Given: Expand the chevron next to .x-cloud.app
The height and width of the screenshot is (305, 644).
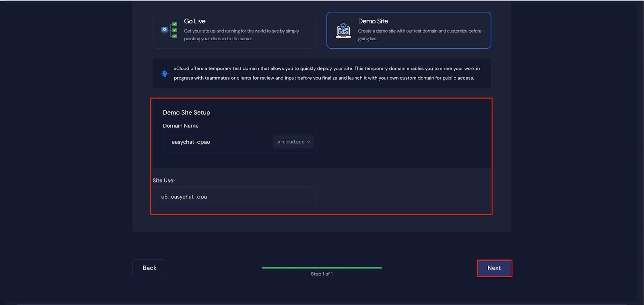Looking at the screenshot, I should [309, 142].
